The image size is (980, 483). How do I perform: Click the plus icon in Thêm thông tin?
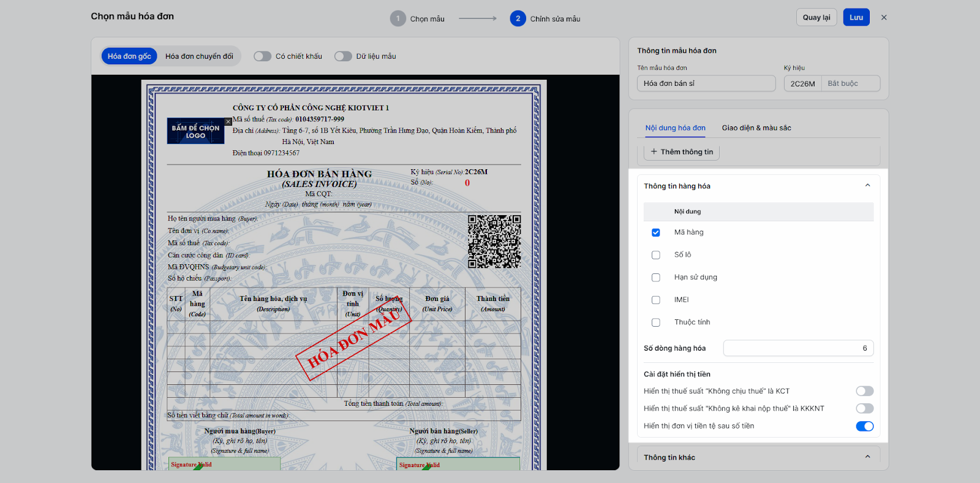tap(654, 152)
